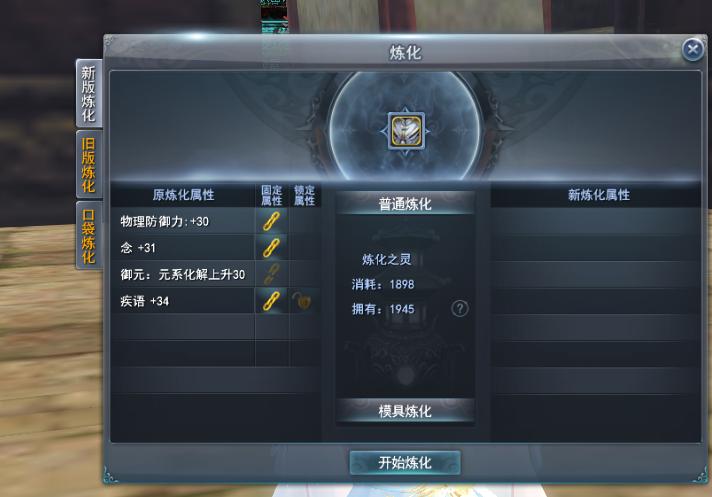Toggle fixed-attribute chain for 疾语 +34

coord(272,301)
